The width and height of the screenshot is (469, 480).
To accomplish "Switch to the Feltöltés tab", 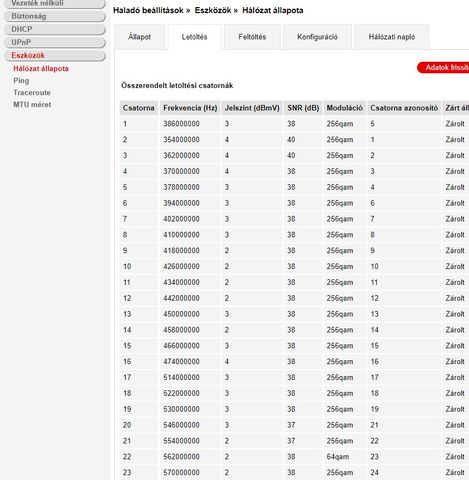I will click(252, 37).
